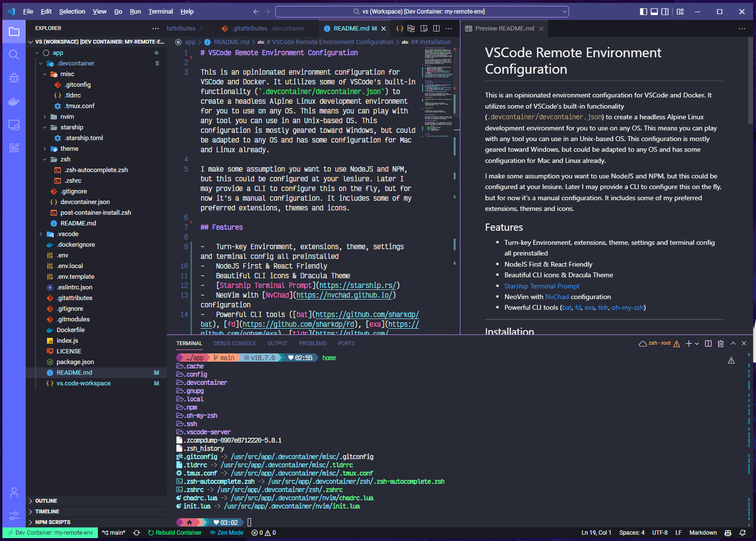Collapse the .devcontainer folder
The height and width of the screenshot is (541, 756).
(x=41, y=64)
